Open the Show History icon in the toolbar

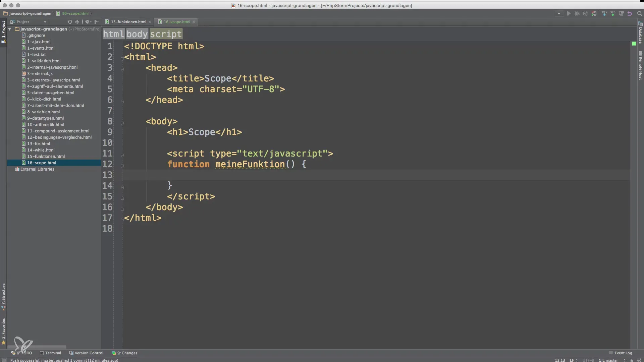coord(621,14)
